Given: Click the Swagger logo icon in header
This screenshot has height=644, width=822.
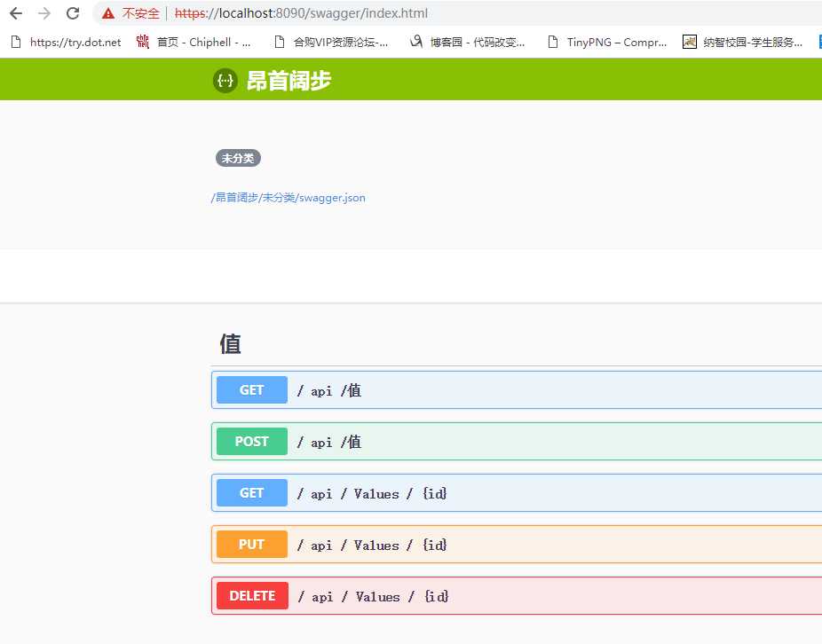Looking at the screenshot, I should (x=225, y=81).
